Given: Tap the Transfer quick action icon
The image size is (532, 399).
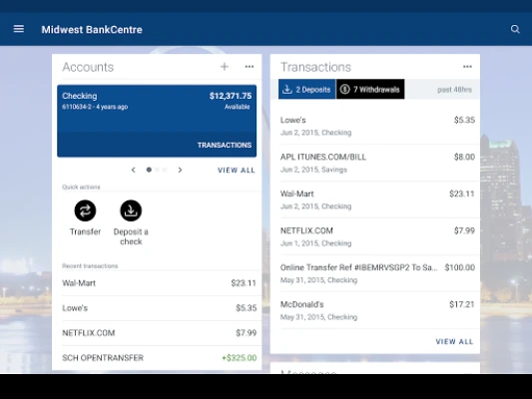Looking at the screenshot, I should 85,210.
